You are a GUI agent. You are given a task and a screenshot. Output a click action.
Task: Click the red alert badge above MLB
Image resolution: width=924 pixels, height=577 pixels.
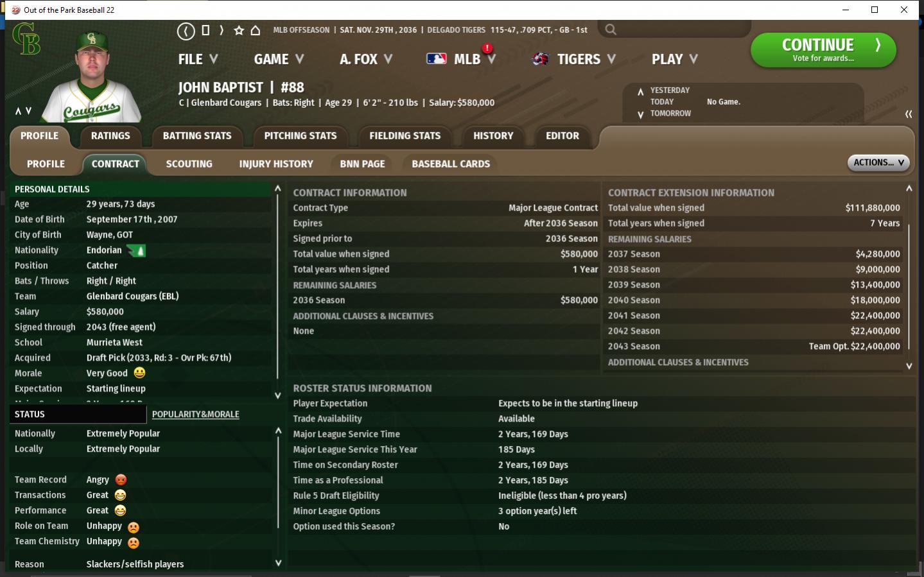[487, 48]
